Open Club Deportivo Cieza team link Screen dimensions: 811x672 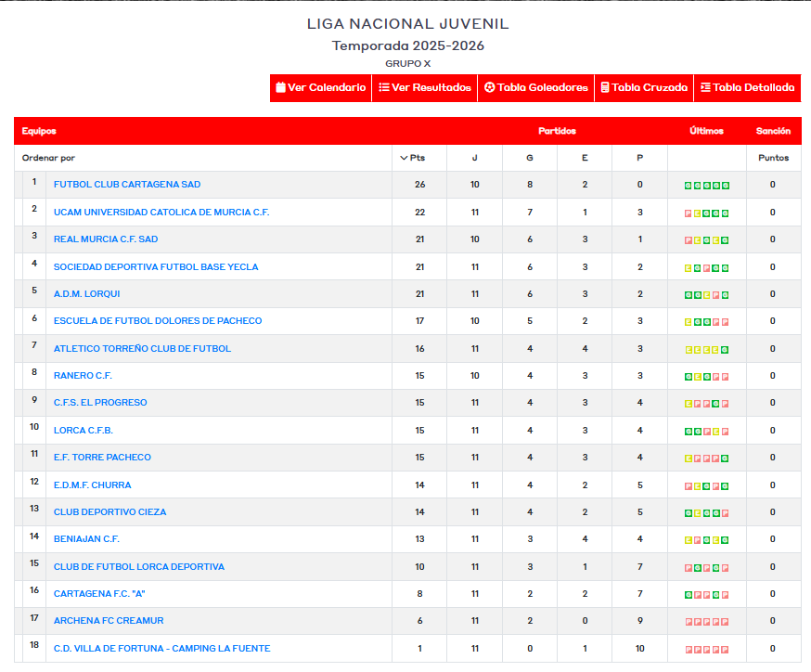click(x=110, y=512)
